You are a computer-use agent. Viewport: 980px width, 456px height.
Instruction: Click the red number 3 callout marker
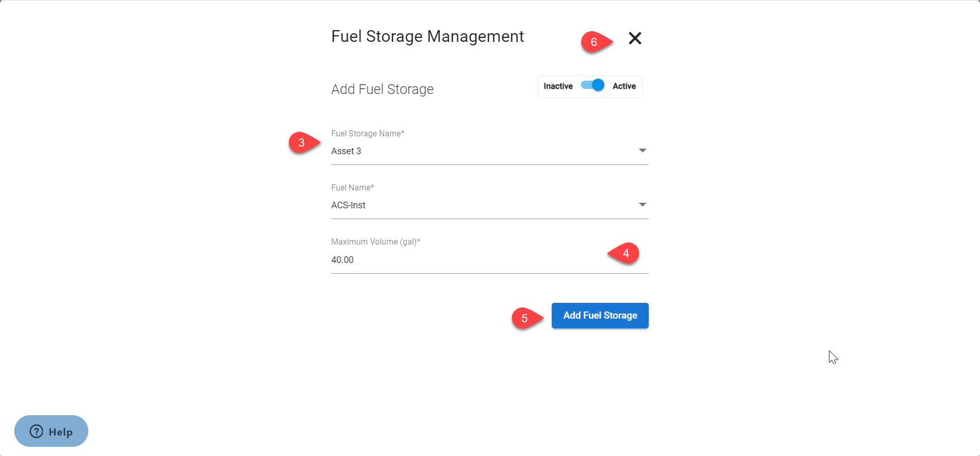click(x=302, y=142)
